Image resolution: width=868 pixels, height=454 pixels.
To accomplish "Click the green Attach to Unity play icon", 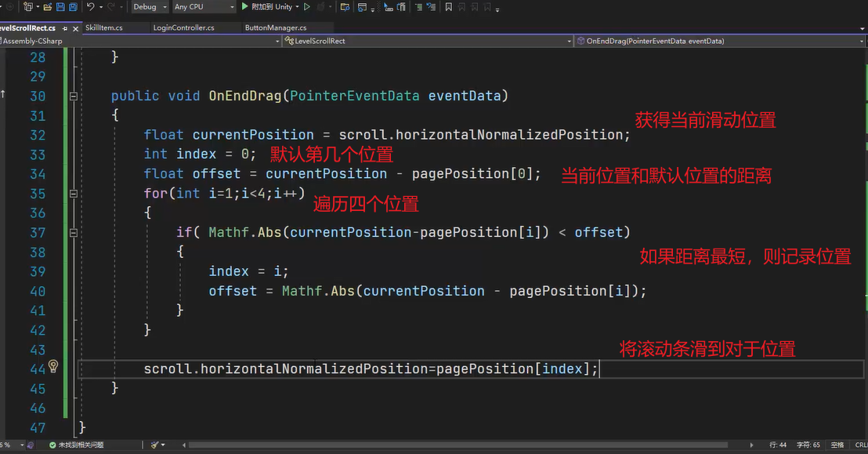I will click(245, 7).
